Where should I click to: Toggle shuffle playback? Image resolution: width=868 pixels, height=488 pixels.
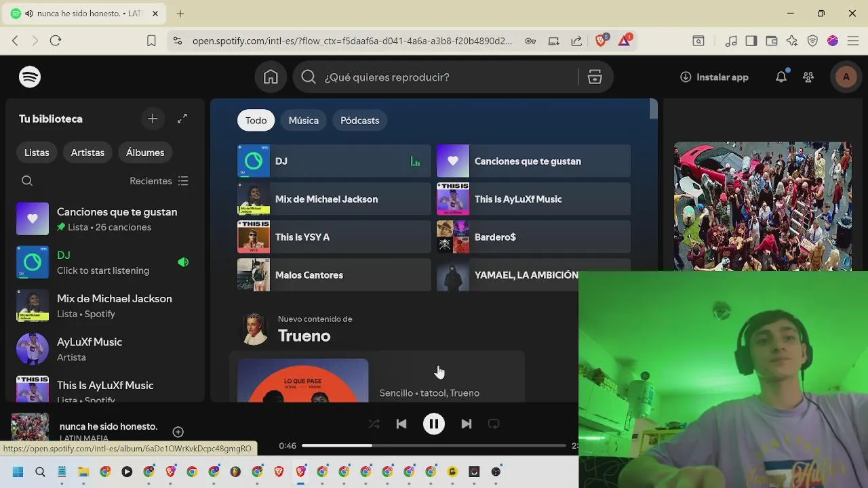point(374,424)
